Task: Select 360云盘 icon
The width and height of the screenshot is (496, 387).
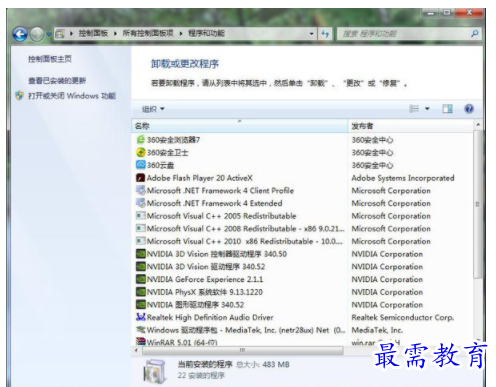Action: click(141, 165)
